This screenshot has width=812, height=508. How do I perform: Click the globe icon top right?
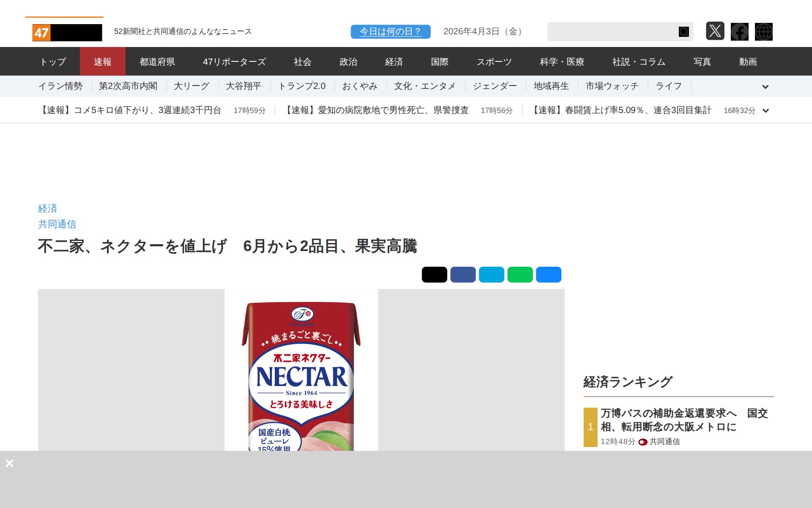click(764, 31)
